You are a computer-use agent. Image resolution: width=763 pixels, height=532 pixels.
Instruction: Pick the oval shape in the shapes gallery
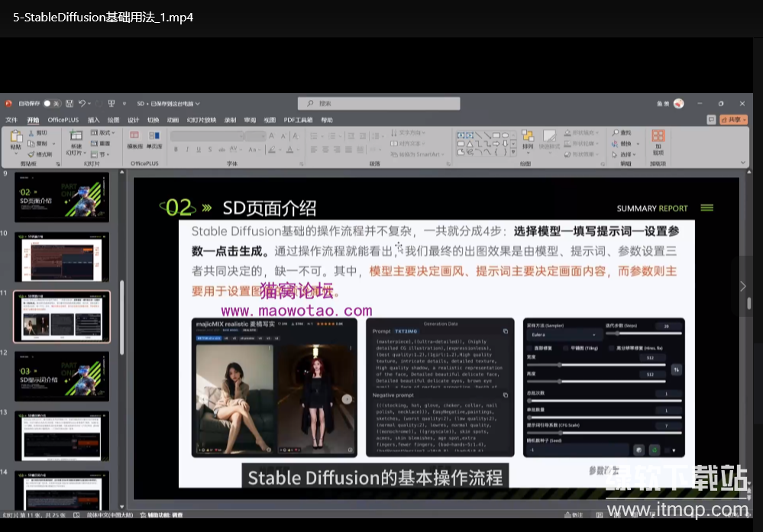pos(505,135)
